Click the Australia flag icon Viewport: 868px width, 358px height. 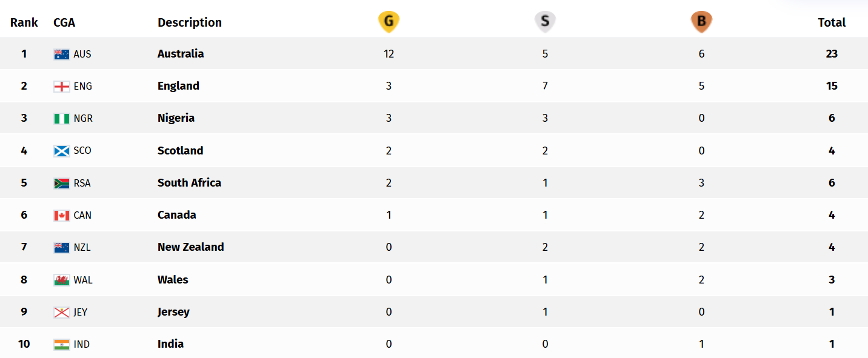point(62,54)
